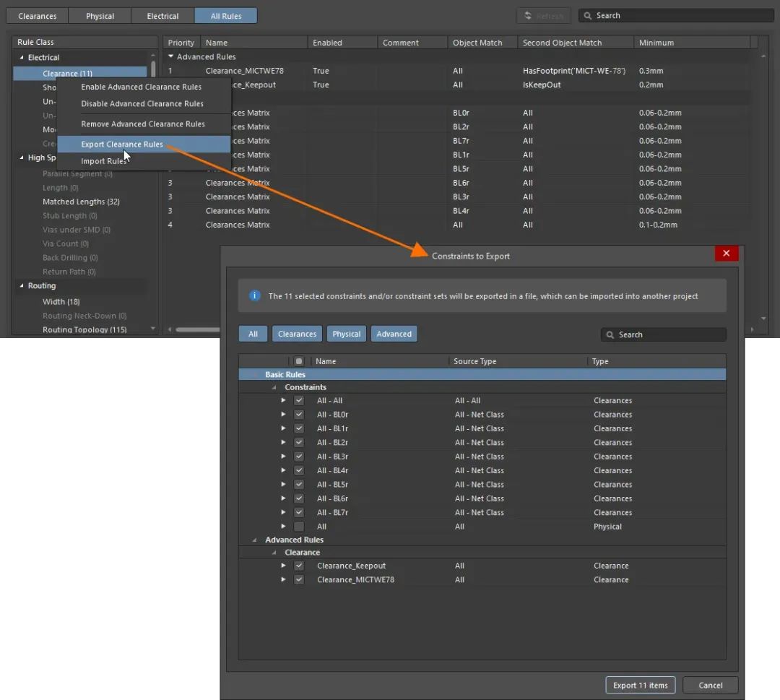Select Via Count (0) in the tree

point(66,243)
